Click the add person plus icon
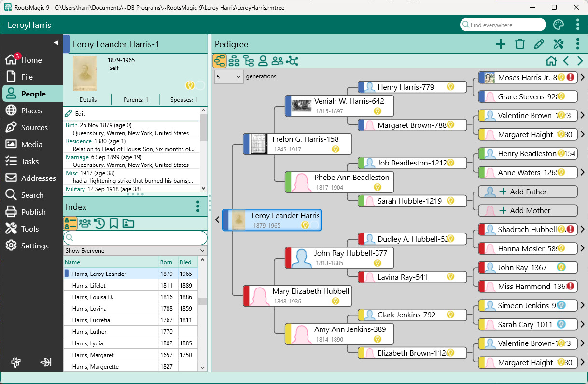 501,44
